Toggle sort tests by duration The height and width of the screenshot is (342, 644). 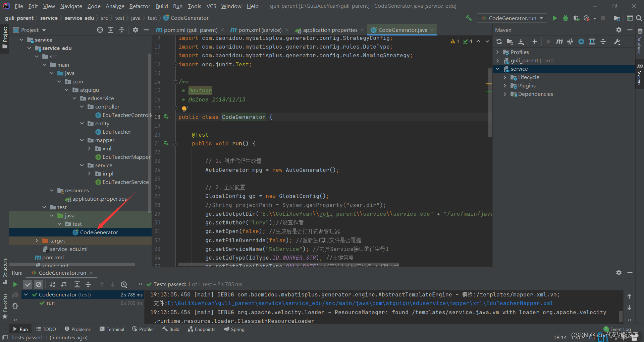tap(63, 284)
